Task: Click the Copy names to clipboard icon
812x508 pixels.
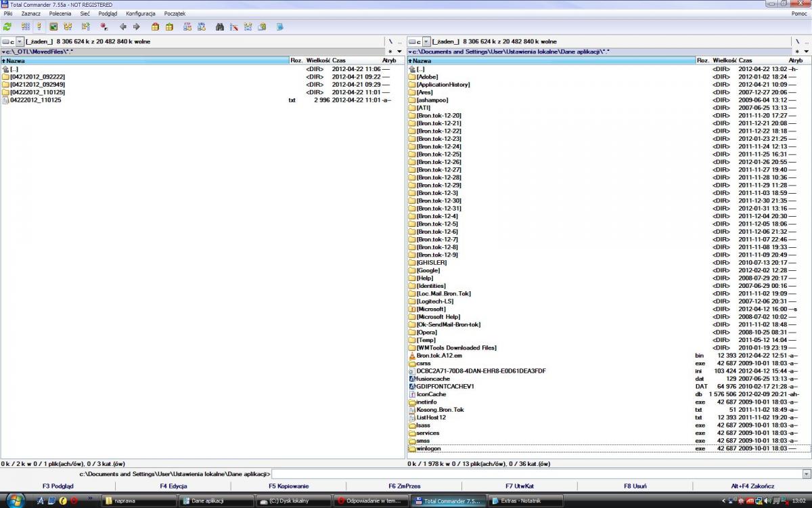Action: click(x=261, y=27)
